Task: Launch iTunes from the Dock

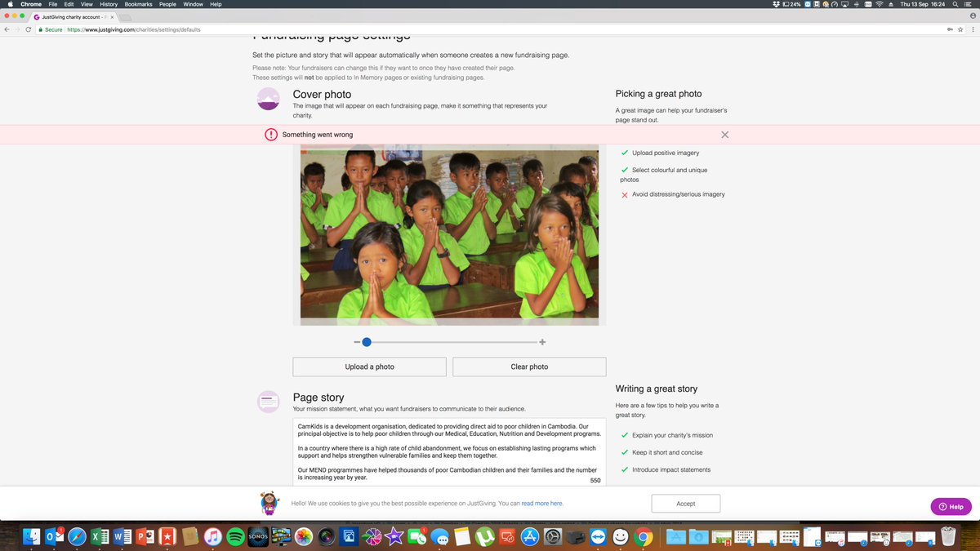Action: coord(212,536)
